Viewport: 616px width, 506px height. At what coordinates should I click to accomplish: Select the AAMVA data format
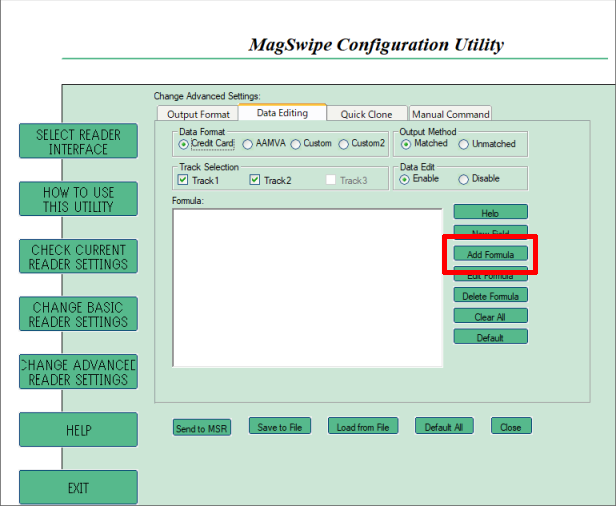pyautogui.click(x=248, y=144)
